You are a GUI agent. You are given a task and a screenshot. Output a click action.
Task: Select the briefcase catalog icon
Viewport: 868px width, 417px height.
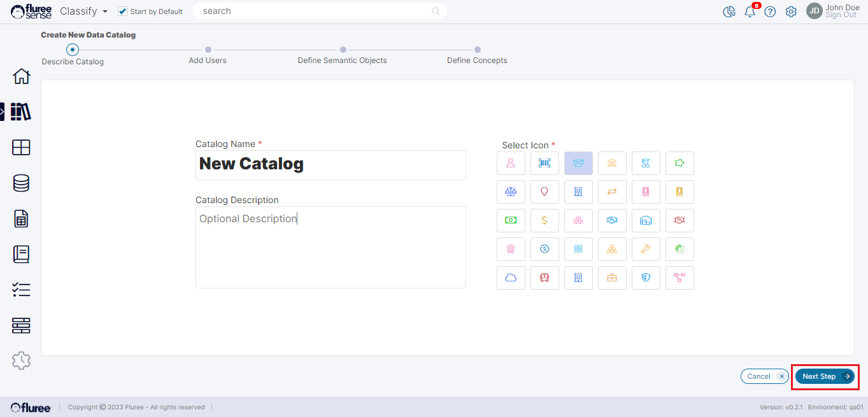pyautogui.click(x=612, y=278)
